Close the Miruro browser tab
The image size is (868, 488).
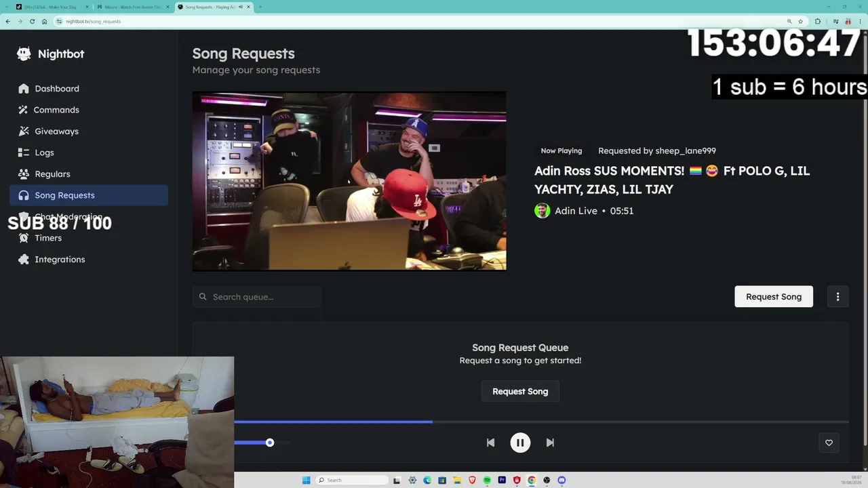click(166, 7)
